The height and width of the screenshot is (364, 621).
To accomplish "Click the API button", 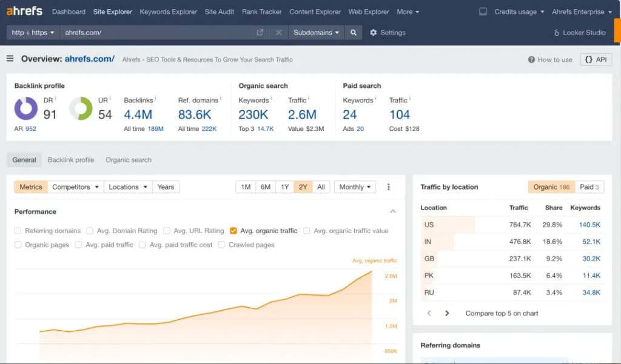I will coord(596,59).
